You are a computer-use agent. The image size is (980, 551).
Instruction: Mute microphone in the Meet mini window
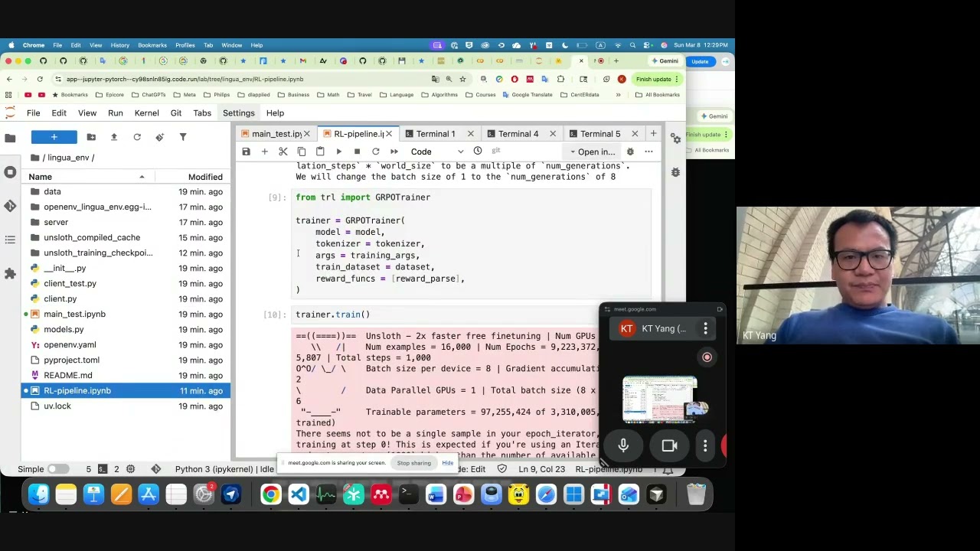pos(623,445)
